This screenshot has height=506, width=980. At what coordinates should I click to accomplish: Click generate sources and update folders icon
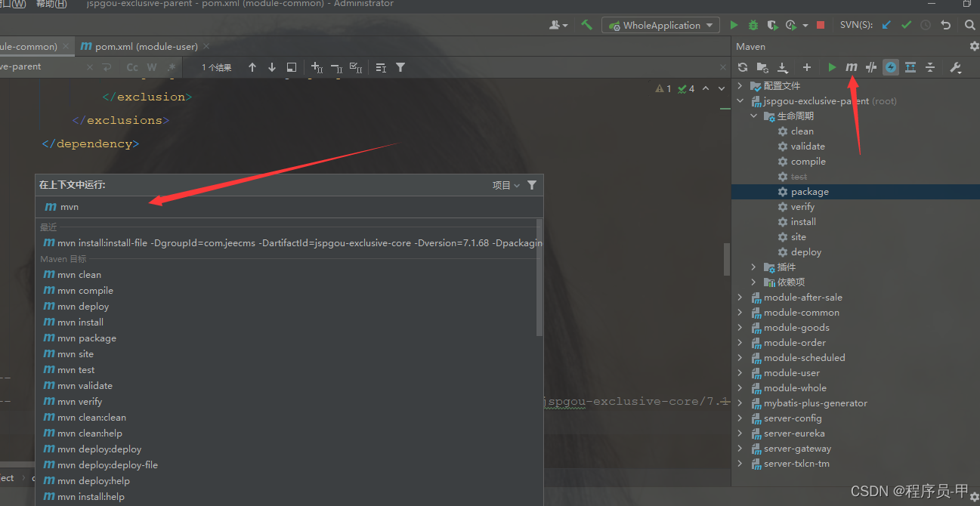762,67
